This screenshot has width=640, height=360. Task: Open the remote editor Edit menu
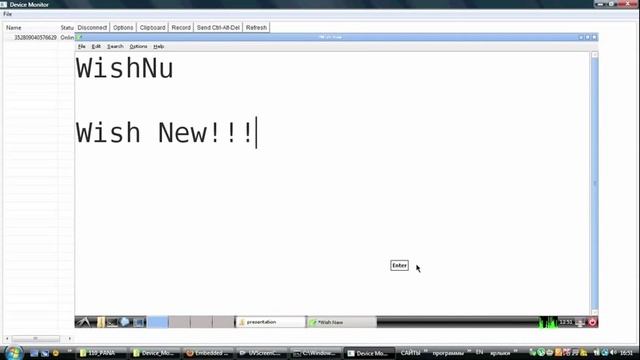click(x=96, y=47)
